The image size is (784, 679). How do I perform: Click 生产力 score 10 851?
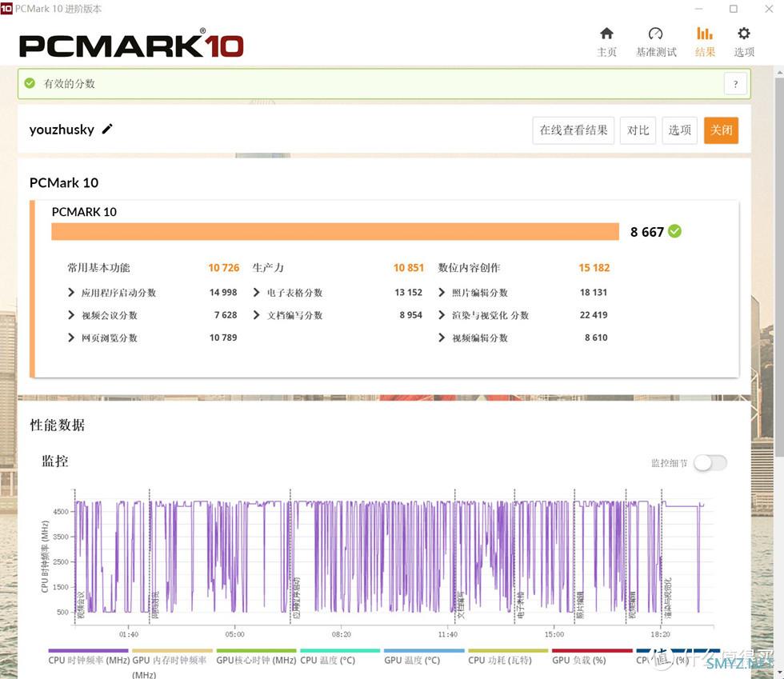click(409, 268)
